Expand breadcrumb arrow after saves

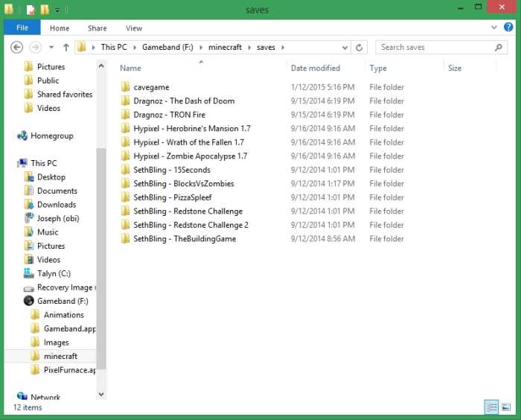tap(283, 48)
